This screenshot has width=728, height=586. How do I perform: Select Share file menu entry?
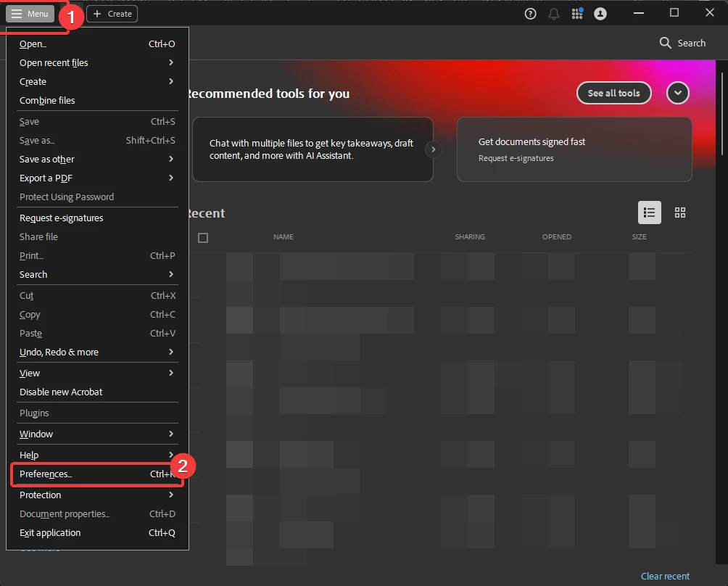click(97, 237)
